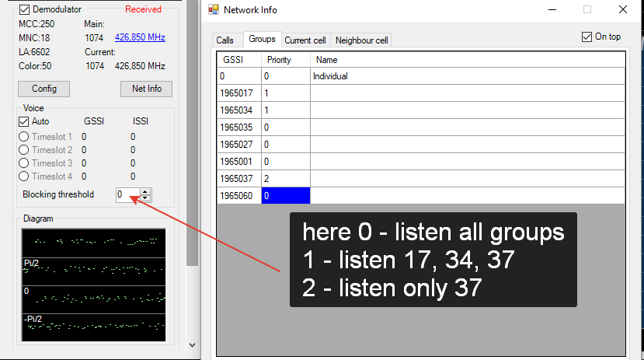Viewport: 644px width, 360px height.
Task: Select Timeslot 1 radio button
Action: 24,137
